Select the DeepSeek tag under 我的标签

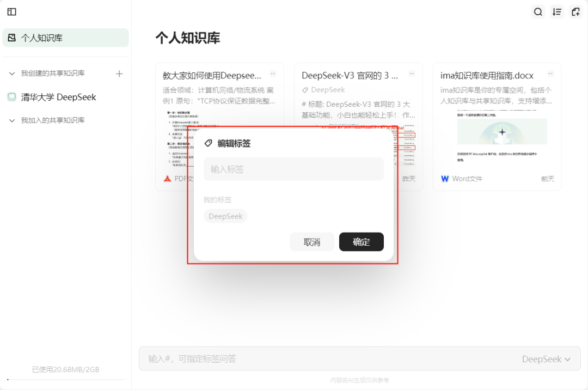pos(225,216)
